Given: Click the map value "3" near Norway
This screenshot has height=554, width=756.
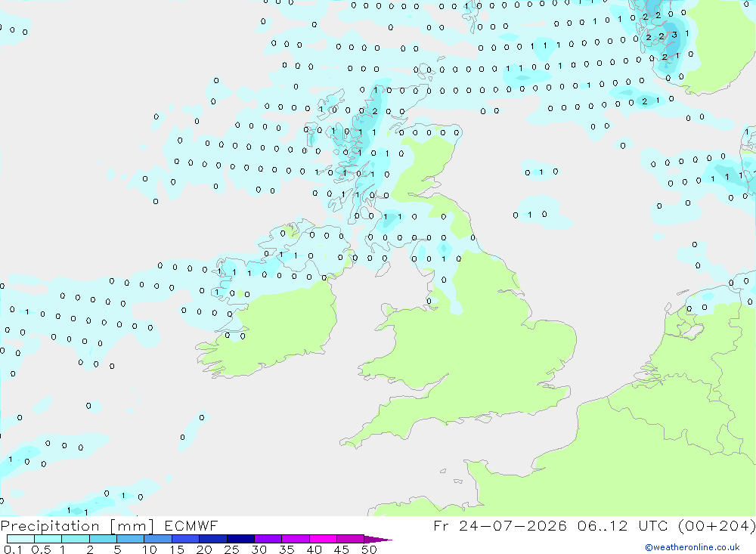Looking at the screenshot, I should pos(674,35).
